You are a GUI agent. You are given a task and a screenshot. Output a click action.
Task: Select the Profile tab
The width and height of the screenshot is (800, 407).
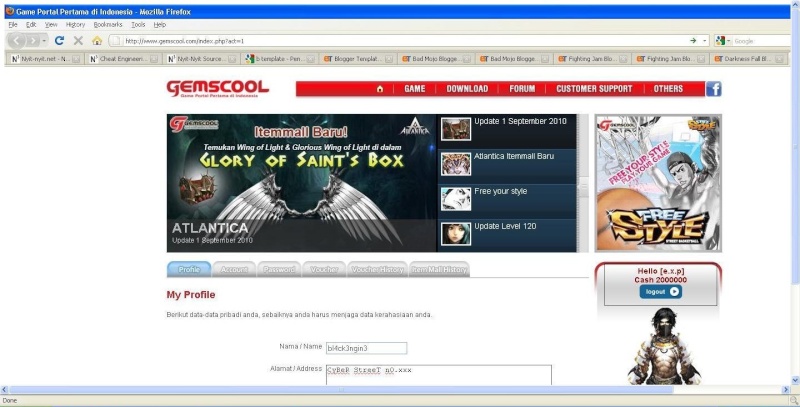click(189, 269)
